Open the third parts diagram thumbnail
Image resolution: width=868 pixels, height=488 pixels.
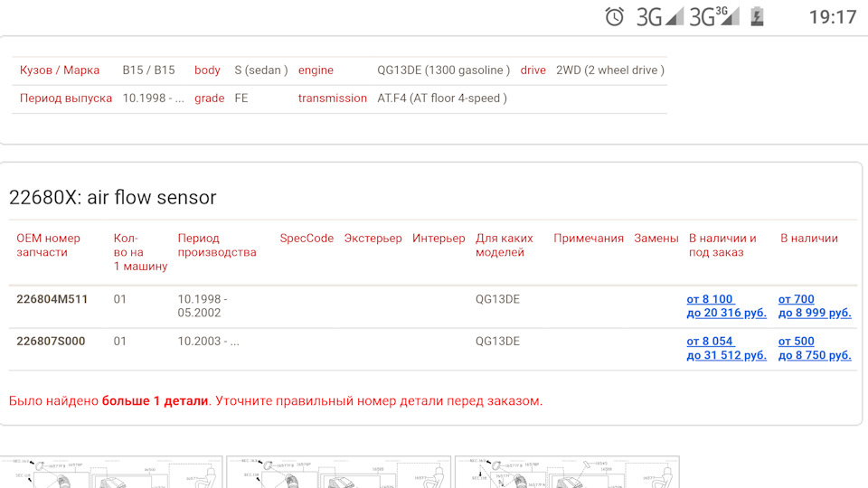[x=567, y=472]
